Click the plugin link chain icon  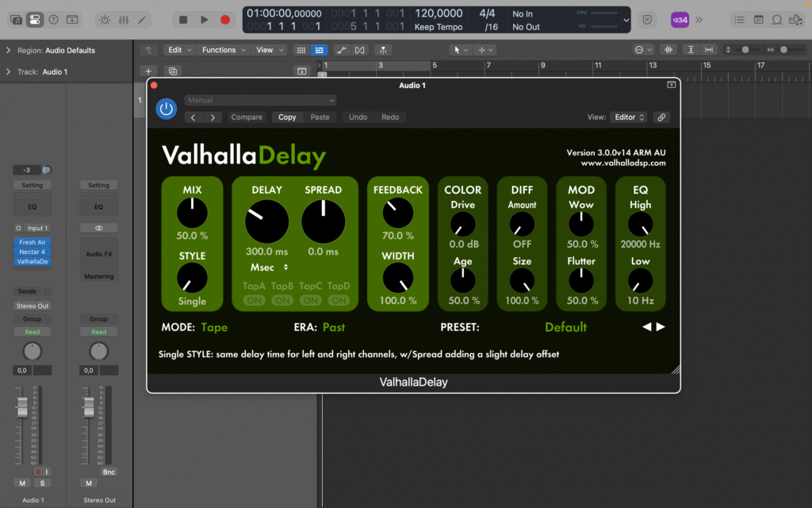click(661, 117)
